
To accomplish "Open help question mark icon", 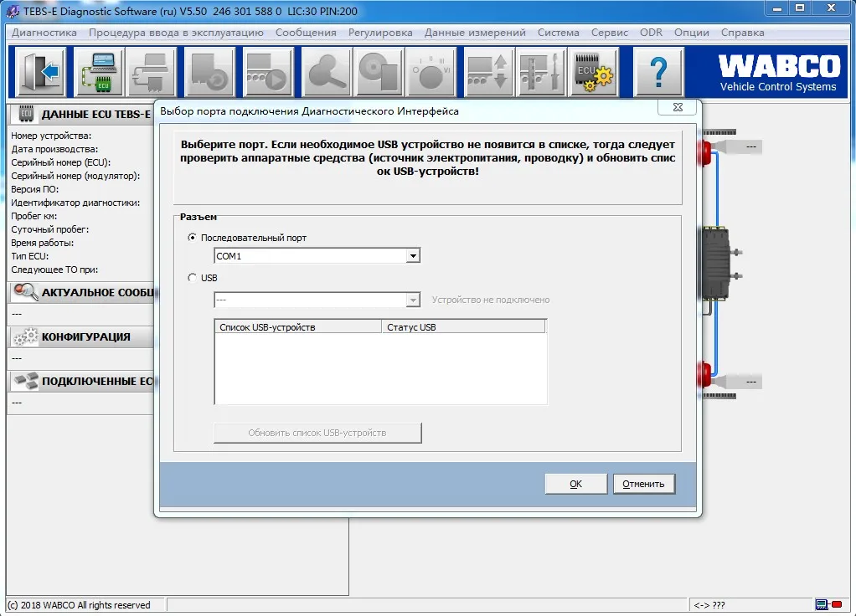I will tap(658, 72).
